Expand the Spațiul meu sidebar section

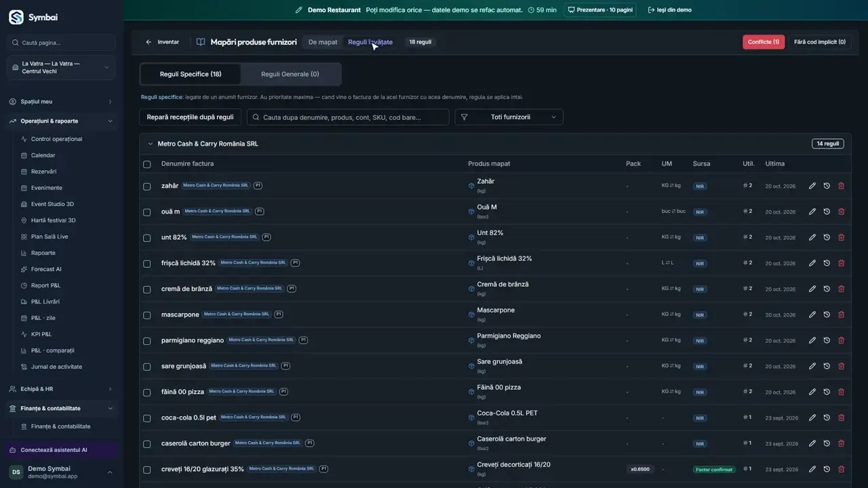(x=61, y=102)
